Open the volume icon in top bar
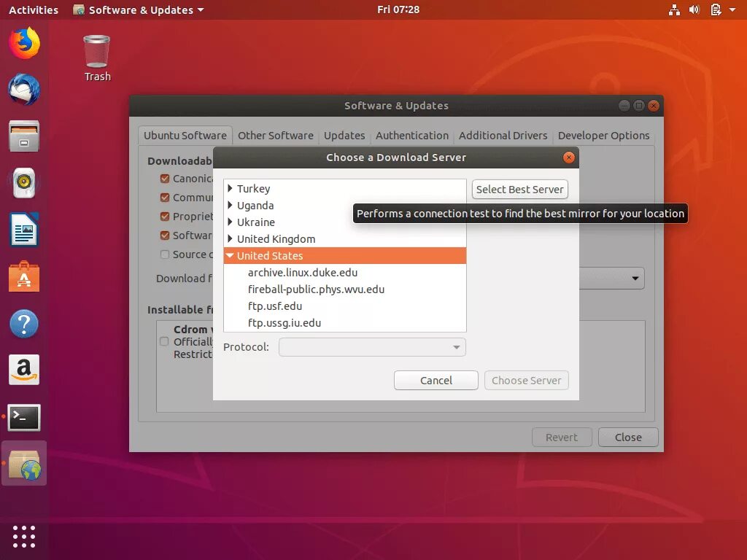The width and height of the screenshot is (747, 560). coord(694,9)
